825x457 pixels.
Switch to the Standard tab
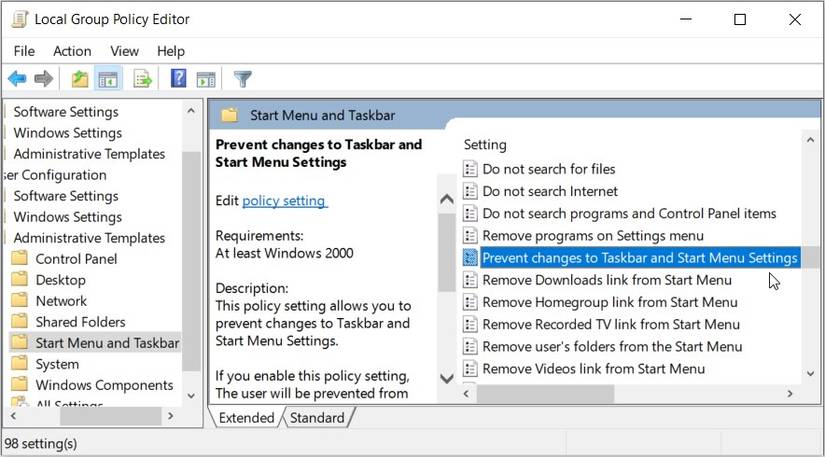pyautogui.click(x=317, y=418)
